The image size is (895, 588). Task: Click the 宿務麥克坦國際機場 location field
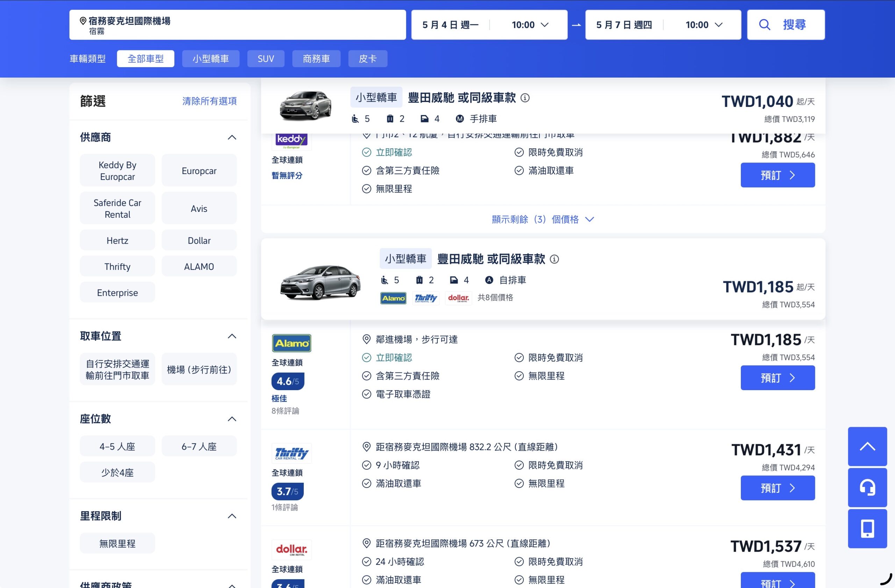[238, 25]
